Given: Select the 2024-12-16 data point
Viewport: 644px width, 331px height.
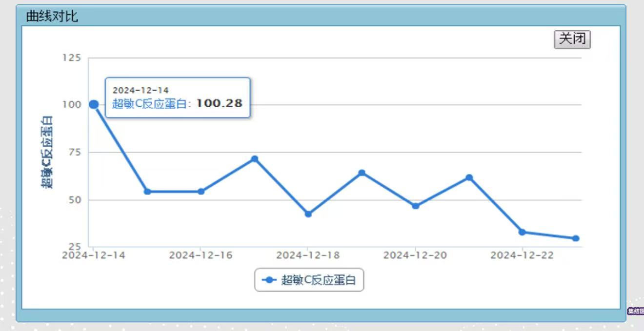Looking at the screenshot, I should click(201, 192).
